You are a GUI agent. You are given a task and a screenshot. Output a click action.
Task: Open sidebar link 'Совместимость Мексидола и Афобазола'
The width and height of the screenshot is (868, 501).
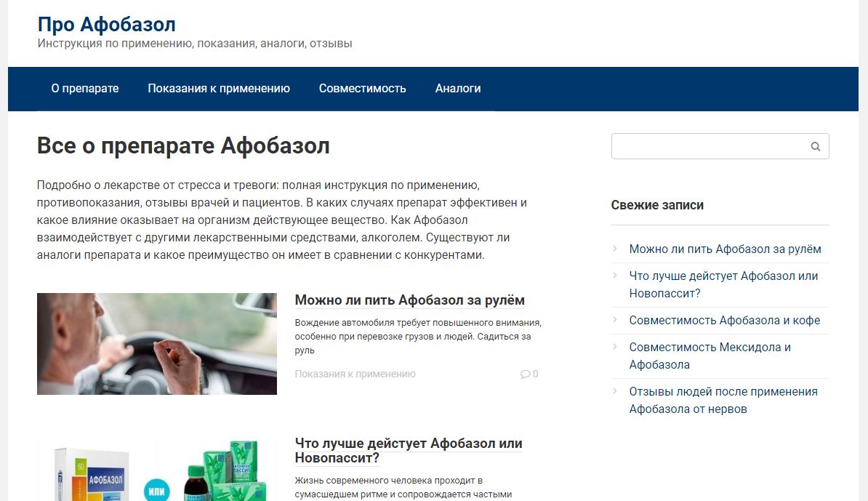[710, 356]
